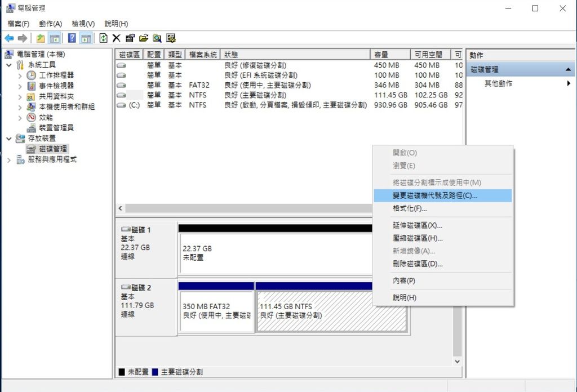Open the 檔案(F) menu
This screenshot has height=392, width=577.
pos(19,24)
